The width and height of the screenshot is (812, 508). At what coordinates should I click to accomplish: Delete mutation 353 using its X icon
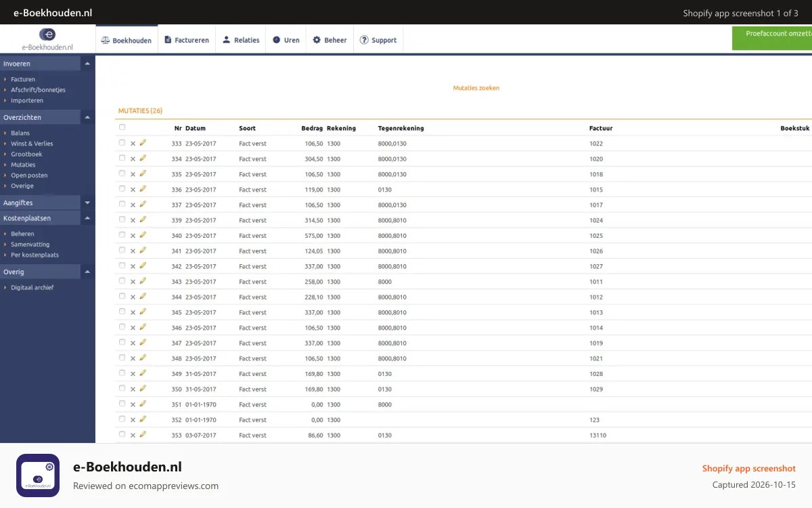(x=133, y=436)
